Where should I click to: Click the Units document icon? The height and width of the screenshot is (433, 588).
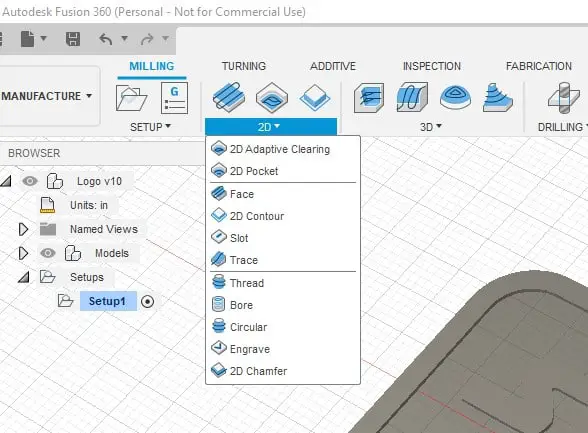[48, 205]
